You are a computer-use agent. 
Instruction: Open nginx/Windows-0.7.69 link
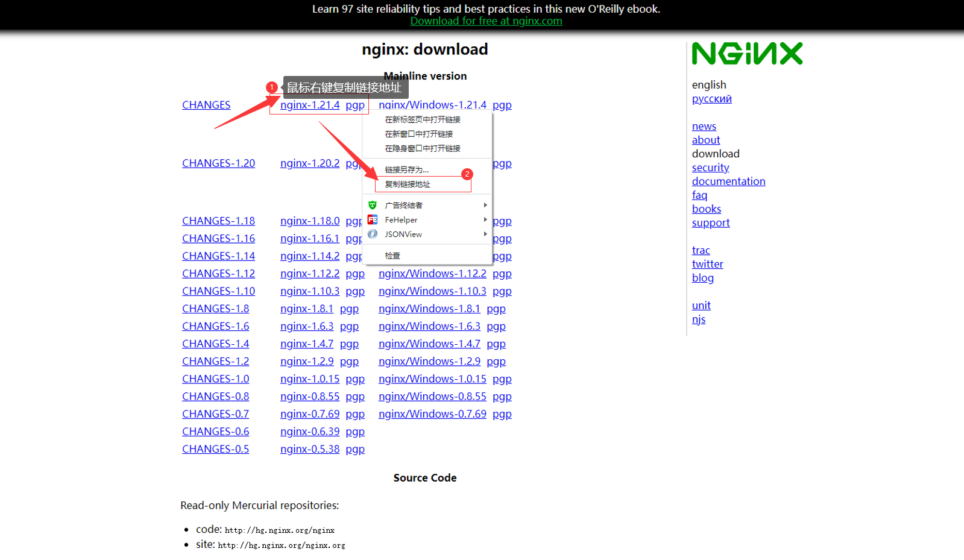pyautogui.click(x=432, y=414)
